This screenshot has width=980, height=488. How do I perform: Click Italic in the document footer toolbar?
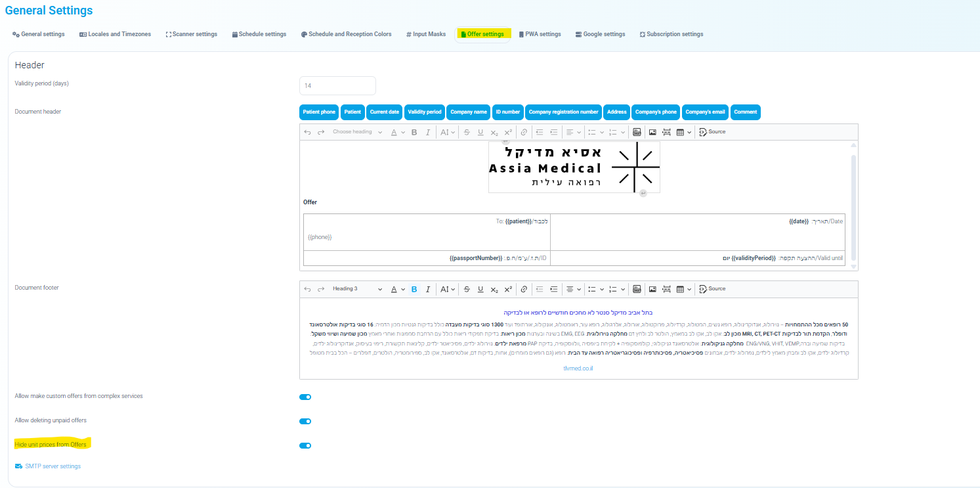428,289
